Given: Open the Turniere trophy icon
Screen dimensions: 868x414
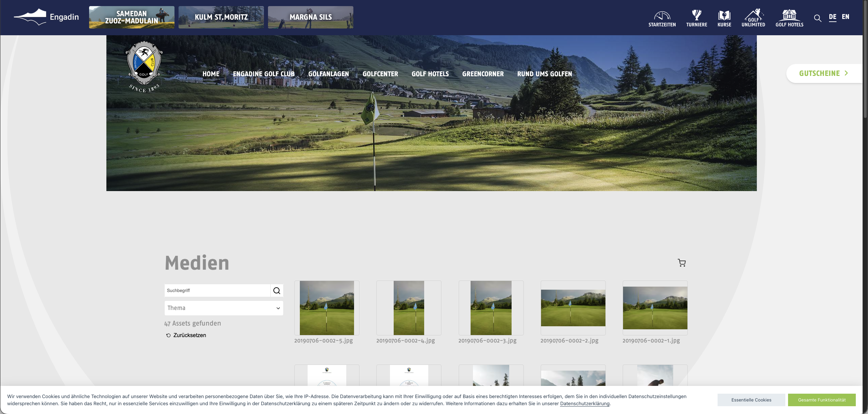Looking at the screenshot, I should (x=697, y=19).
